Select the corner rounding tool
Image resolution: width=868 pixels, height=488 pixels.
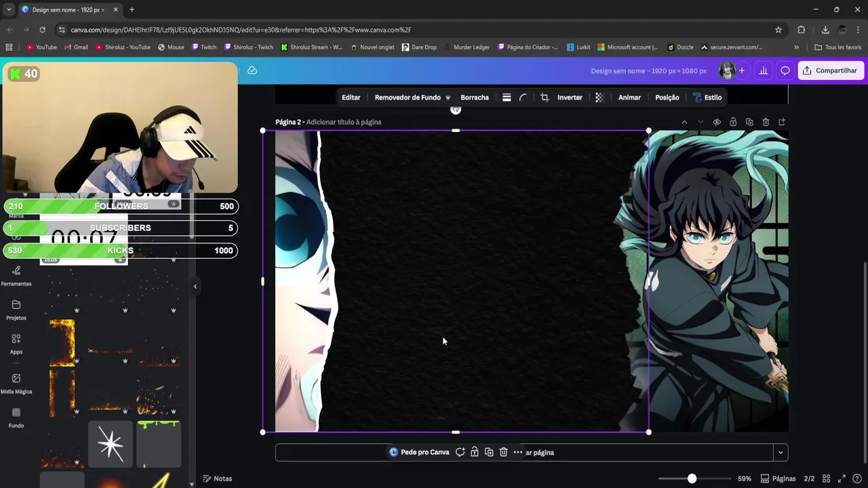pyautogui.click(x=523, y=98)
